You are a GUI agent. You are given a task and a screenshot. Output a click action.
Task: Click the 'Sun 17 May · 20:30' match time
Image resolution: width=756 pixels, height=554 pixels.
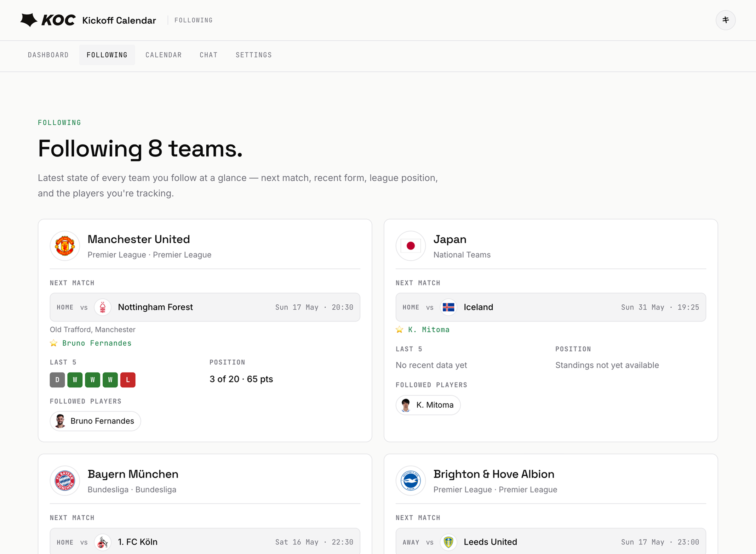coord(314,307)
